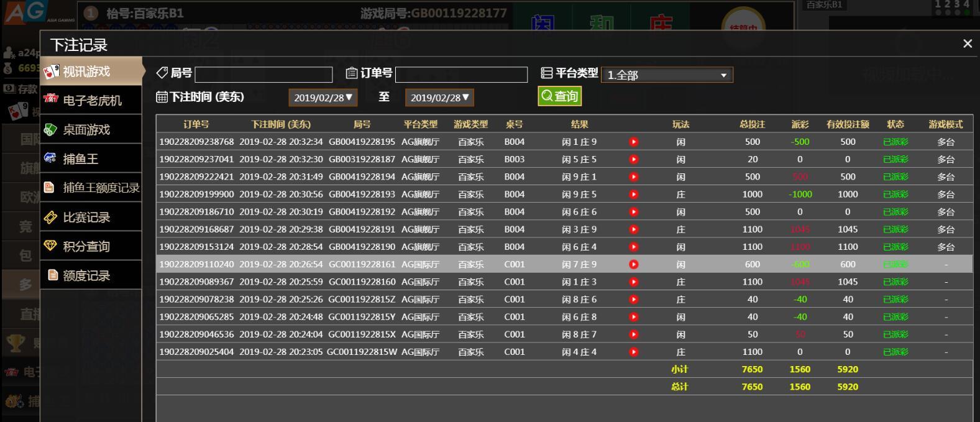Click the 游戏模式 column header
The width and height of the screenshot is (980, 422).
point(946,124)
